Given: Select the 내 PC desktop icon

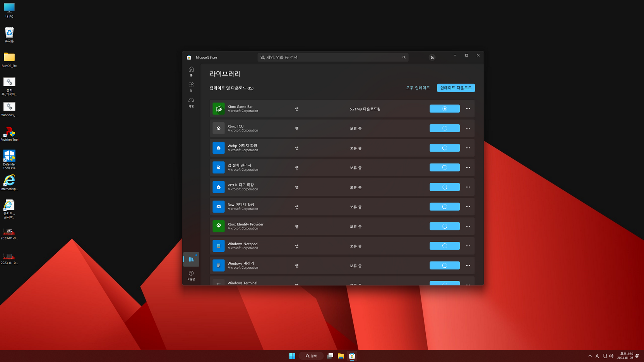Looking at the screenshot, I should [9, 10].
